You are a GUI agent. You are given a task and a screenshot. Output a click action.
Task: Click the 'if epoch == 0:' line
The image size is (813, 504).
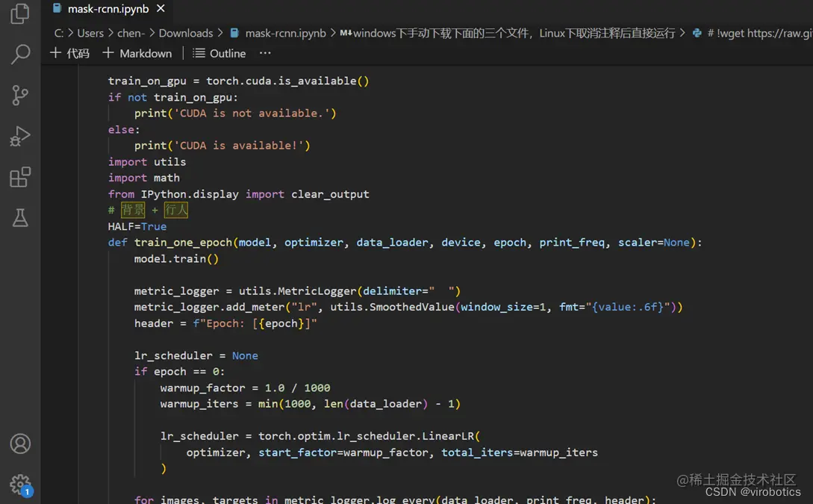179,372
